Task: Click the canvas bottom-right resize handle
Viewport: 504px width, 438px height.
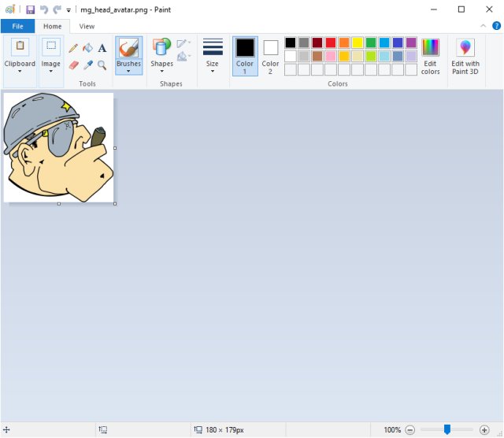Action: pos(115,204)
